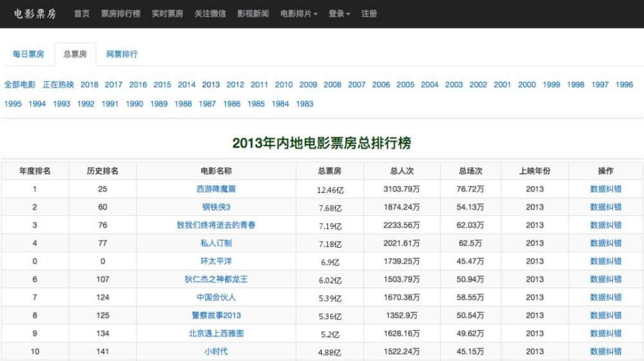Open movie 中国合伙人
The image size is (644, 361).
coord(216,297)
